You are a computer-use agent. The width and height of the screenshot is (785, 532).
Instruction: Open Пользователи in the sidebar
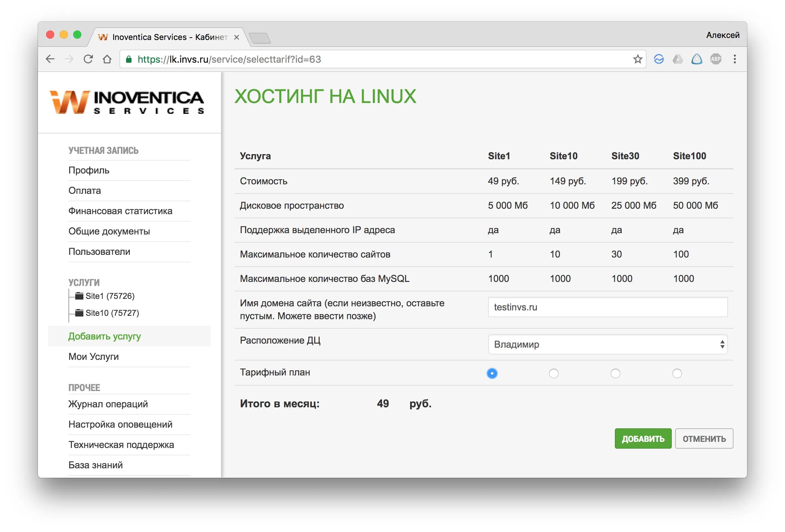tap(99, 251)
